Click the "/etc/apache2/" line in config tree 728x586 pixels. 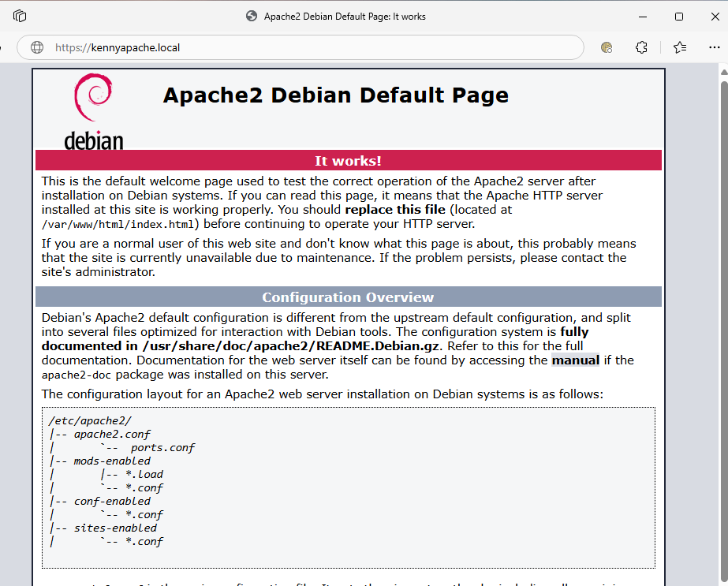[x=90, y=420]
